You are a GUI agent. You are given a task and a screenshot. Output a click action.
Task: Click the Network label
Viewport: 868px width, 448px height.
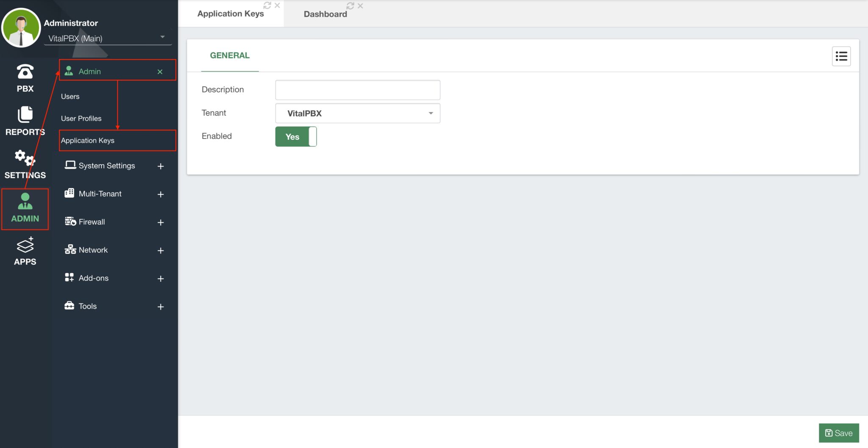pyautogui.click(x=93, y=250)
